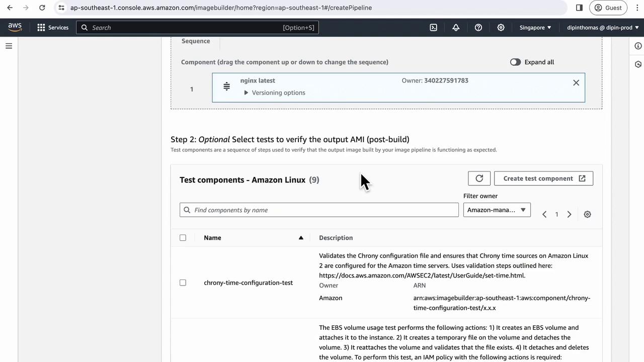Viewport: 644px width, 362px height.
Task: View notifications bell icon
Action: (456, 28)
